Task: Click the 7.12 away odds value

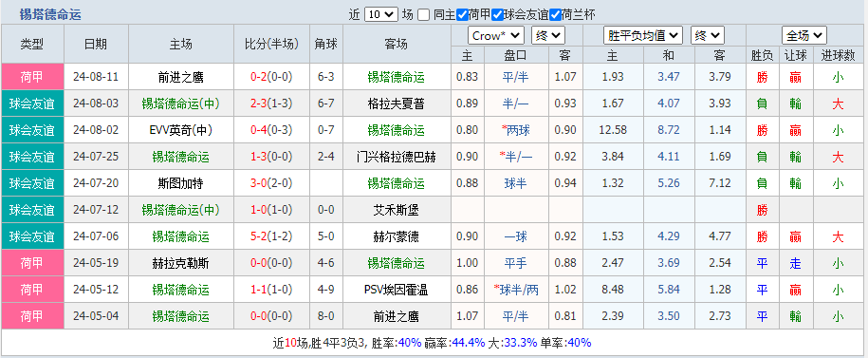Action: coord(719,183)
